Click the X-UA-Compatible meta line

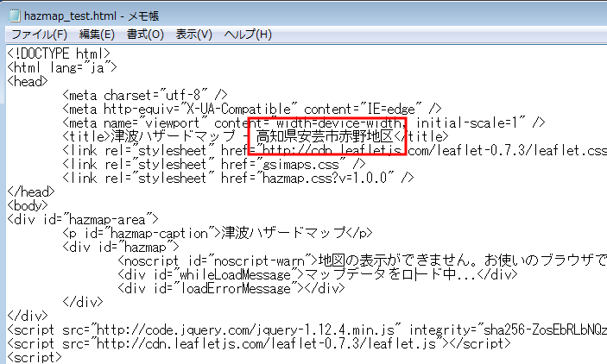251,109
